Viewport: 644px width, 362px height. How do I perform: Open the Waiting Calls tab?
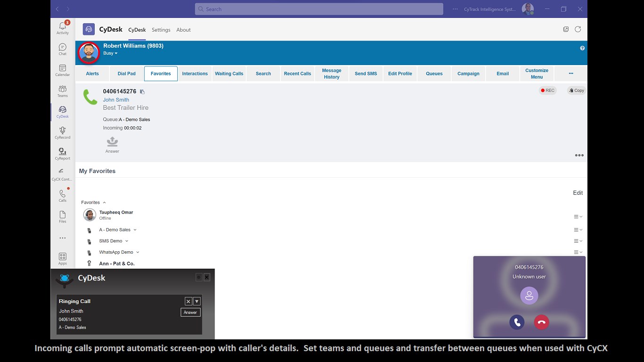pos(229,74)
